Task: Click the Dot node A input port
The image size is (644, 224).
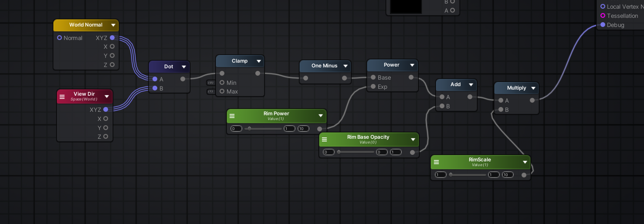Action: [155, 79]
